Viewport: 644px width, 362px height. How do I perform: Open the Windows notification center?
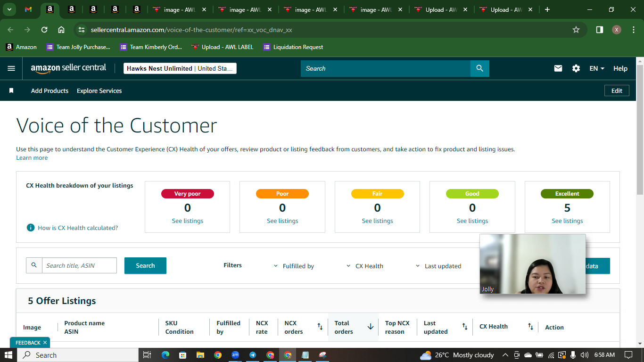pos(628,355)
